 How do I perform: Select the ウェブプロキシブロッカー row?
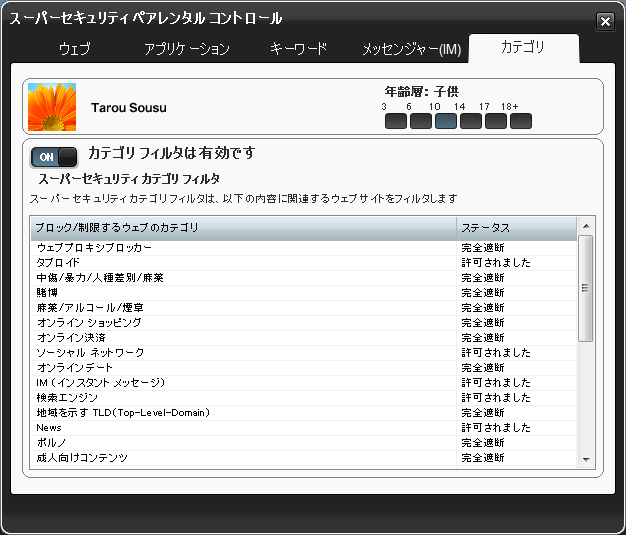tap(304, 248)
